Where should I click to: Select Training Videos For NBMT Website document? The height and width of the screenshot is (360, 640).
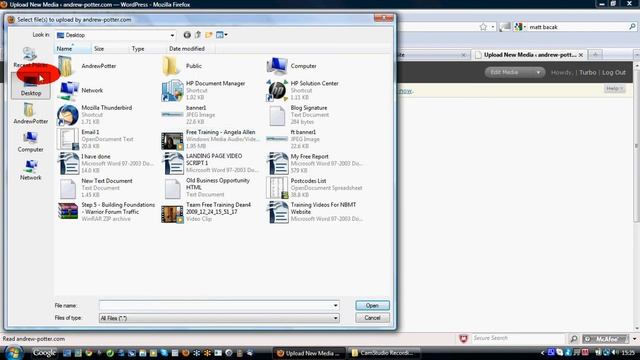278,212
